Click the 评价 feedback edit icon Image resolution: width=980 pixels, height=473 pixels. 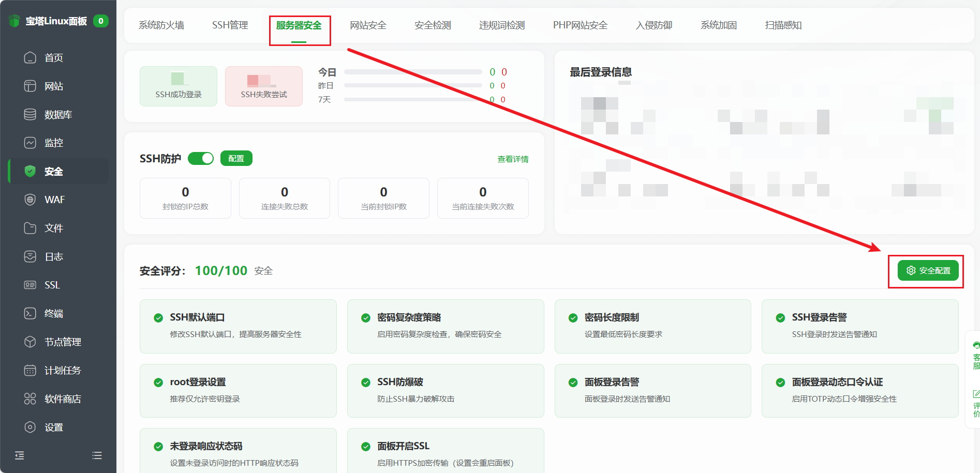click(x=976, y=394)
